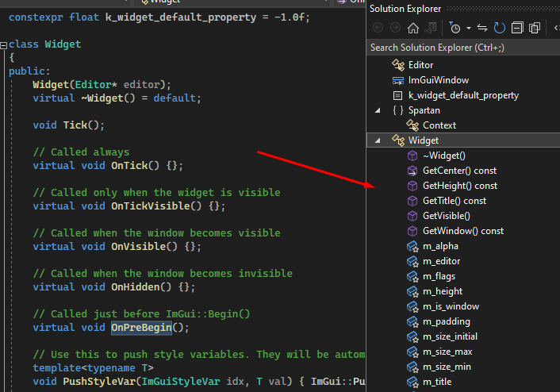Click the Forward navigation arrow in Solution Explorer
Screen dimensions: 560x392
coord(395,28)
